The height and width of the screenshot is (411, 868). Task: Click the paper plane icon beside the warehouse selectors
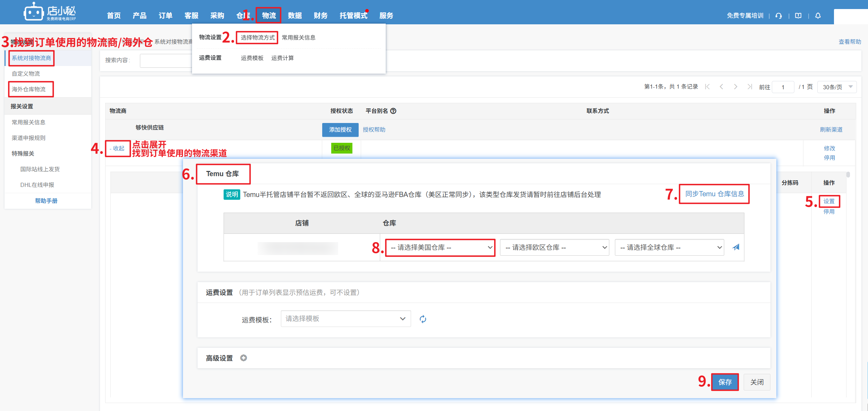point(736,247)
